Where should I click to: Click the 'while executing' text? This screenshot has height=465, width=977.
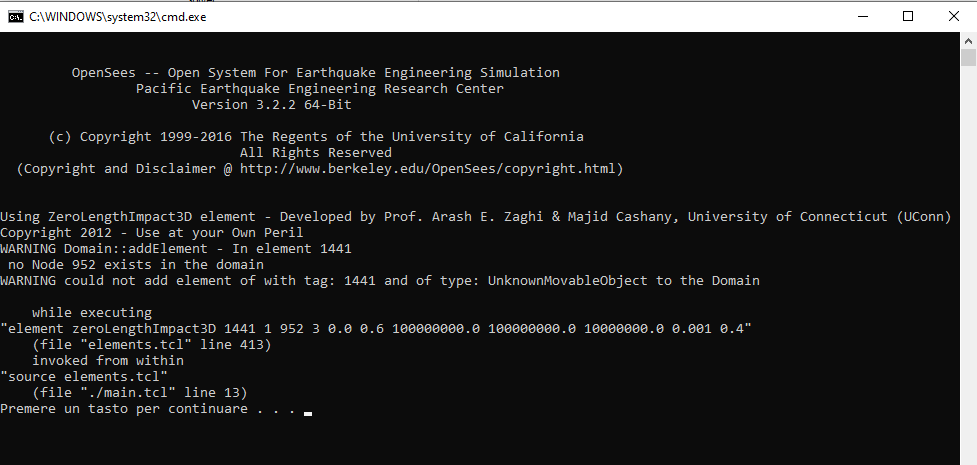pyautogui.click(x=92, y=312)
